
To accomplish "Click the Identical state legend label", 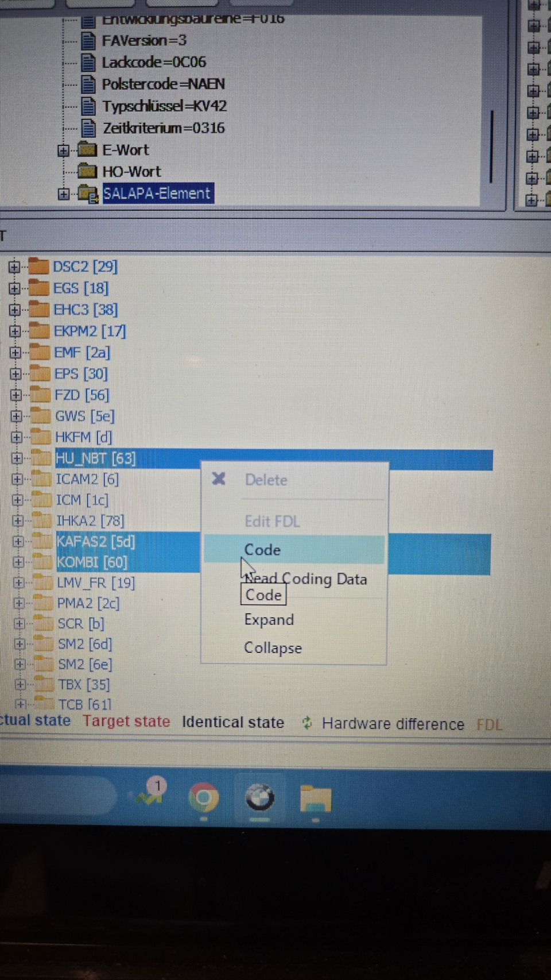I will pos(233,723).
